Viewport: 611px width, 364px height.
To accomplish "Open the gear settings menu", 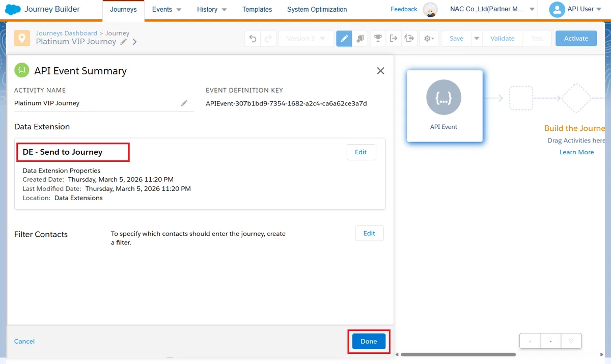I will [x=429, y=39].
